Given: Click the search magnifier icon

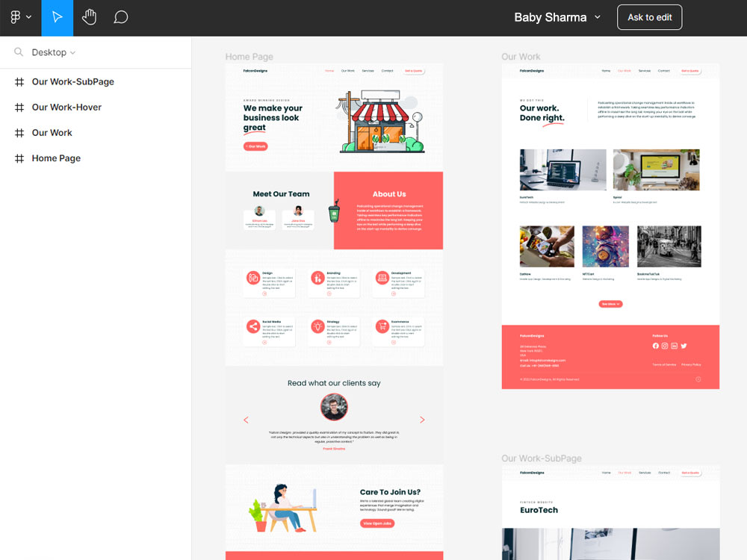Looking at the screenshot, I should click(19, 52).
